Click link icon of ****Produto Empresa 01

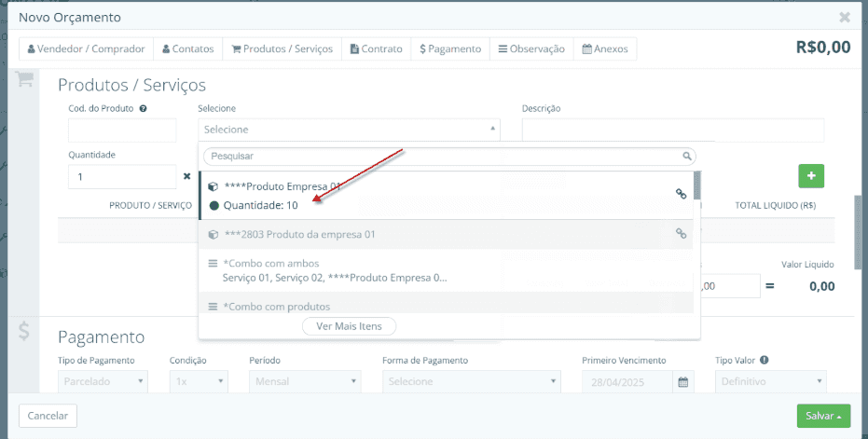coord(681,194)
